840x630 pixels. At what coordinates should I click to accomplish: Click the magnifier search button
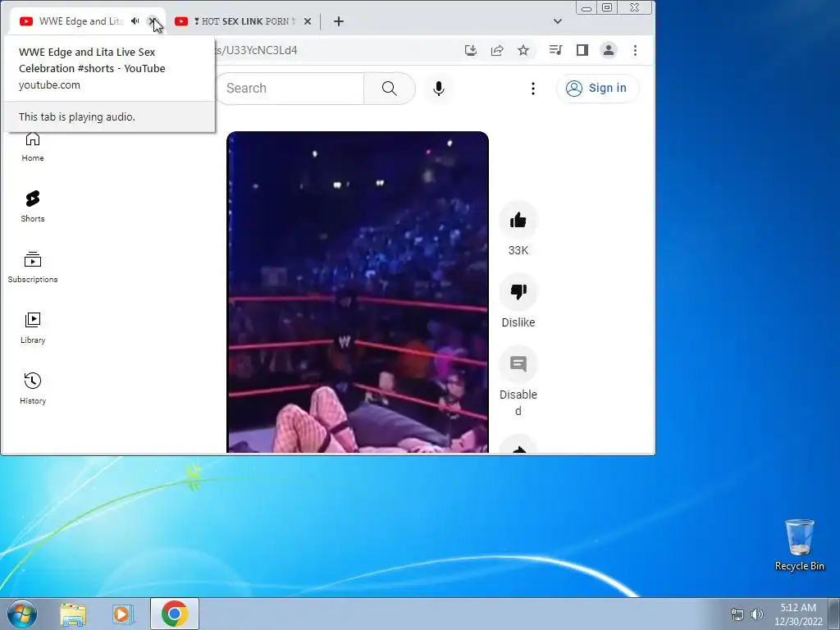390,89
